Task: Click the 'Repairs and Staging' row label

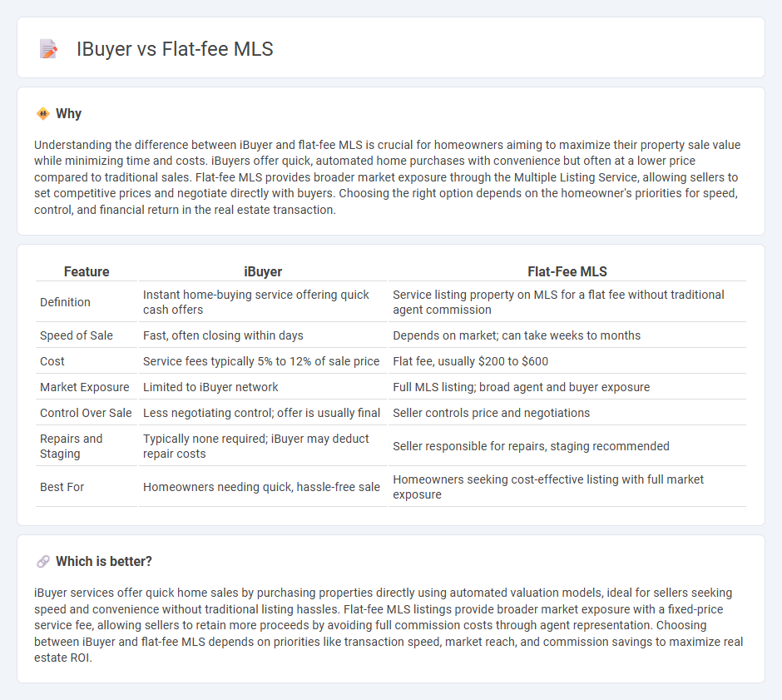Action: [x=71, y=446]
